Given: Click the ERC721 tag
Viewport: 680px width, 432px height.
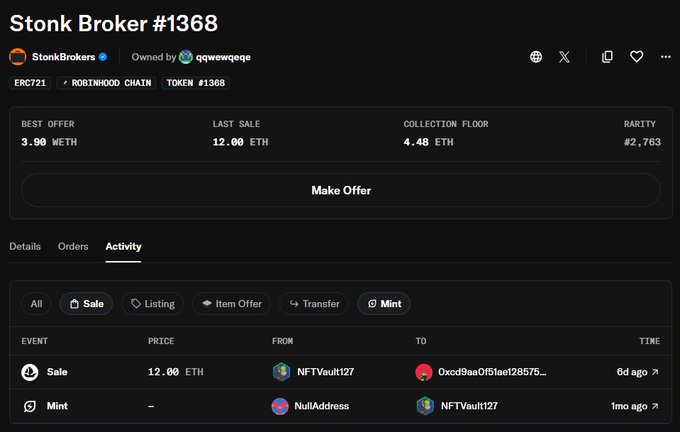Looking at the screenshot, I should coord(30,83).
